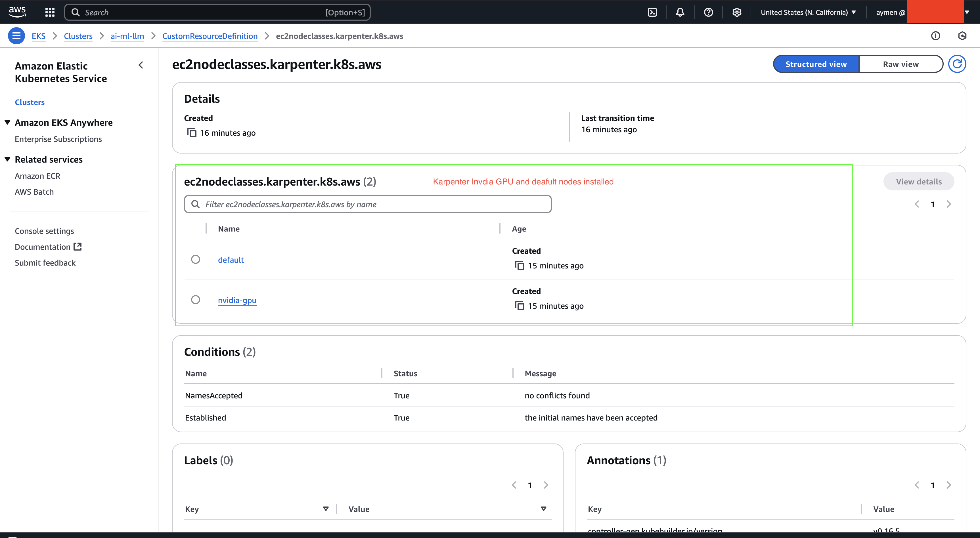The width and height of the screenshot is (980, 538).
Task: Copy the created time for default row
Action: [519, 265]
